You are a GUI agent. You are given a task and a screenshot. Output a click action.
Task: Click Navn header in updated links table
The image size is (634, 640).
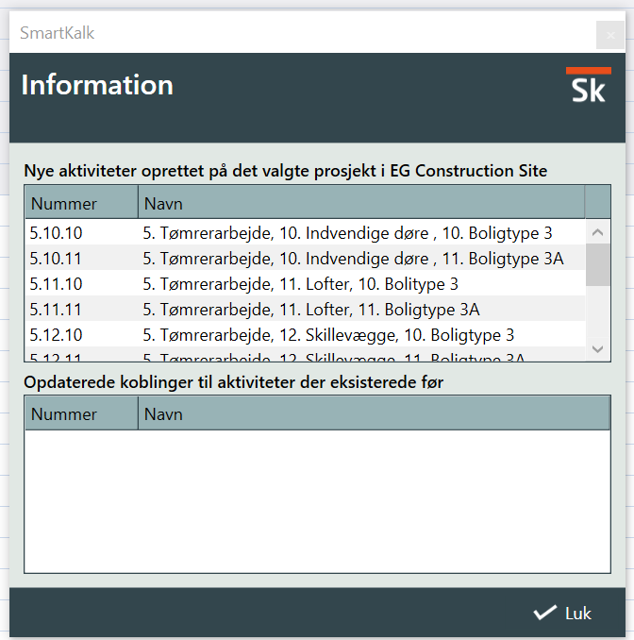click(x=372, y=414)
